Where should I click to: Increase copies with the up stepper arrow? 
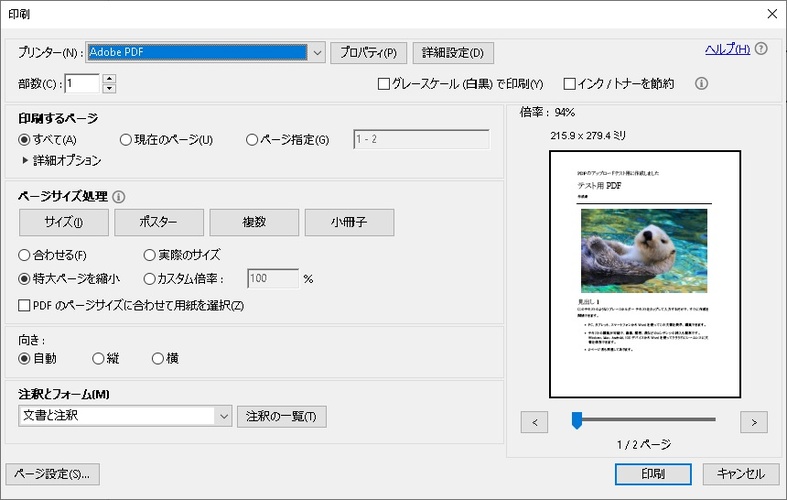point(109,78)
